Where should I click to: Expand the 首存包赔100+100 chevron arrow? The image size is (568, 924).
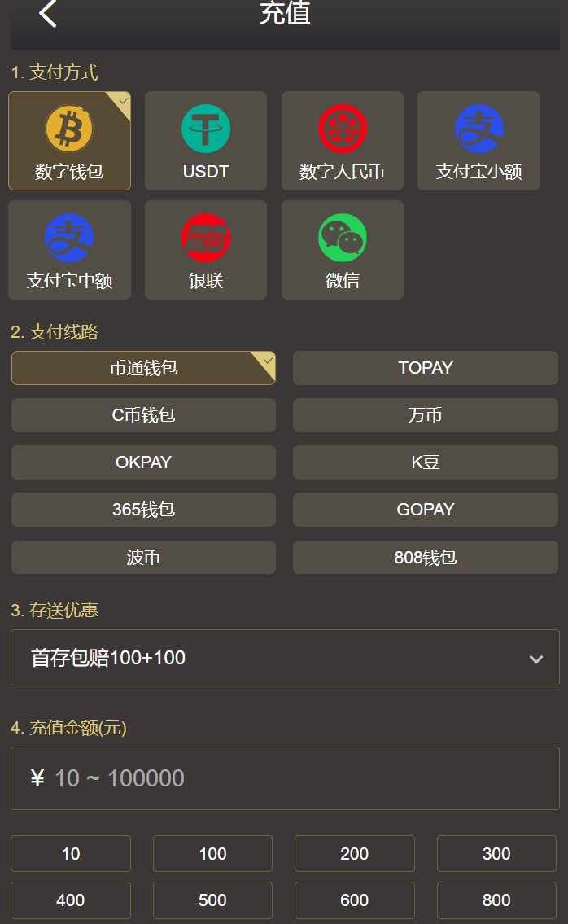[535, 659]
